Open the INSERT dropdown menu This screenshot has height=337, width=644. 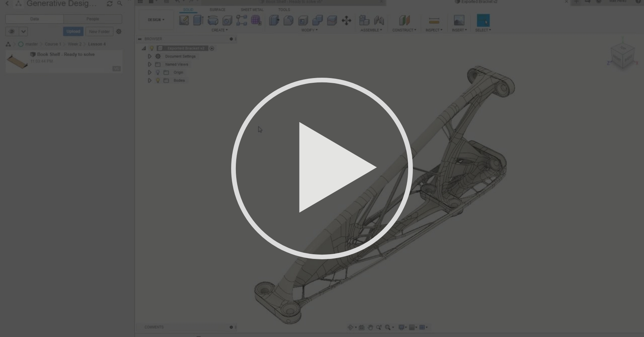click(459, 30)
